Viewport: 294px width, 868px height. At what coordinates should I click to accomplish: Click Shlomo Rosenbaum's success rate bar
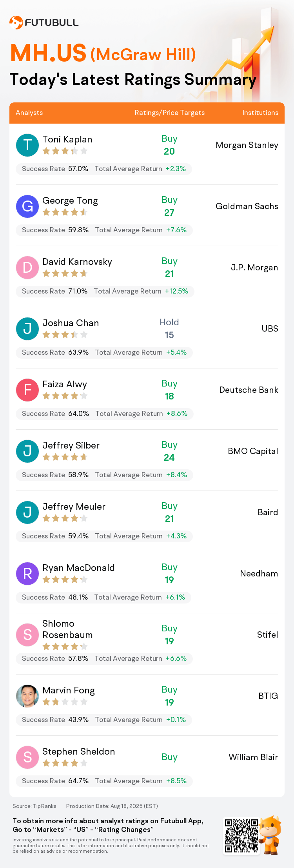click(x=104, y=658)
